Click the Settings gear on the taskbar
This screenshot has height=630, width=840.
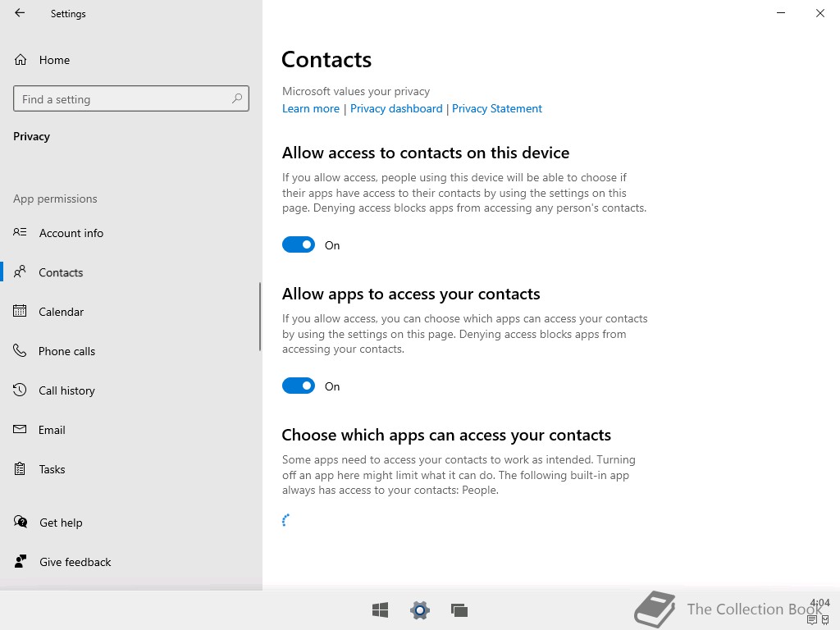[420, 610]
